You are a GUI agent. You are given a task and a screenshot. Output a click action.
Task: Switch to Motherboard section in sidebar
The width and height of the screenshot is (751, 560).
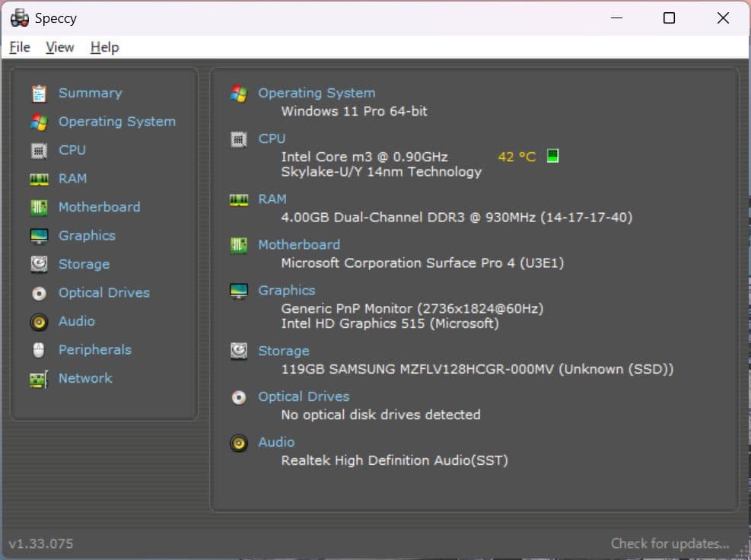[99, 207]
